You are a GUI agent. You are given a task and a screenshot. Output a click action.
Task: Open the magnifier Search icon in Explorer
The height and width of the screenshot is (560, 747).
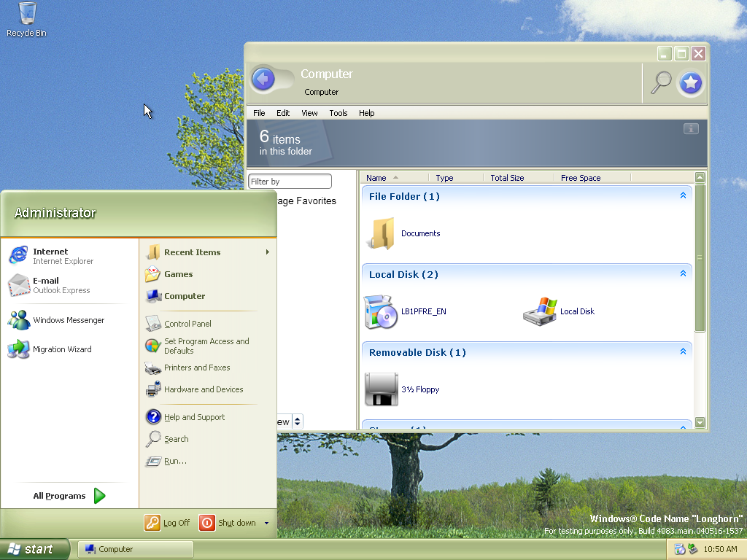click(x=661, y=82)
